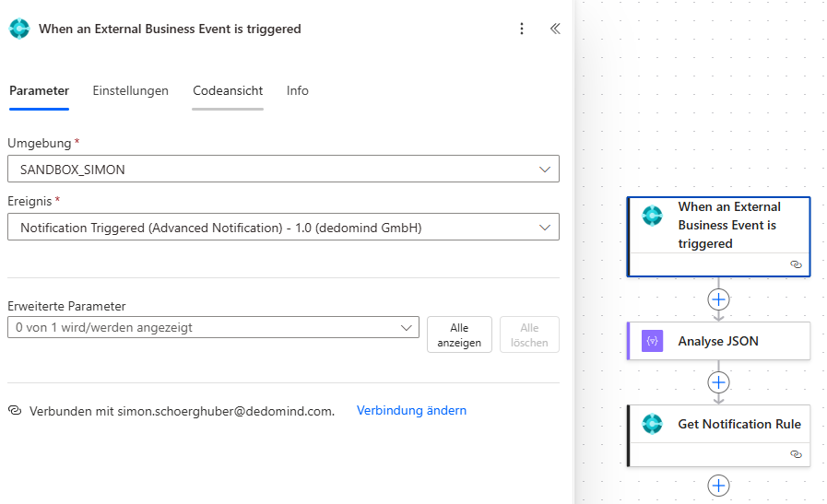Image resolution: width=827 pixels, height=504 pixels.
Task: Add step below Get Notification Rule
Action: click(x=718, y=486)
